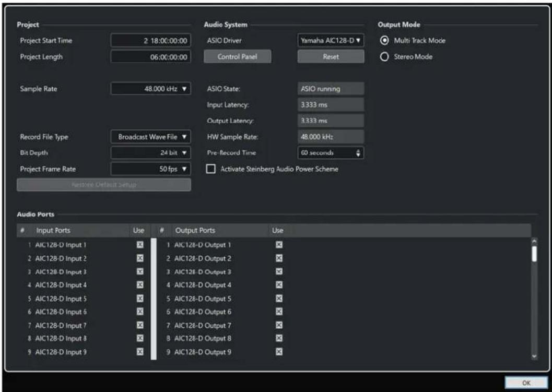
Task: Click the Output Ports column header
Action: coord(195,231)
